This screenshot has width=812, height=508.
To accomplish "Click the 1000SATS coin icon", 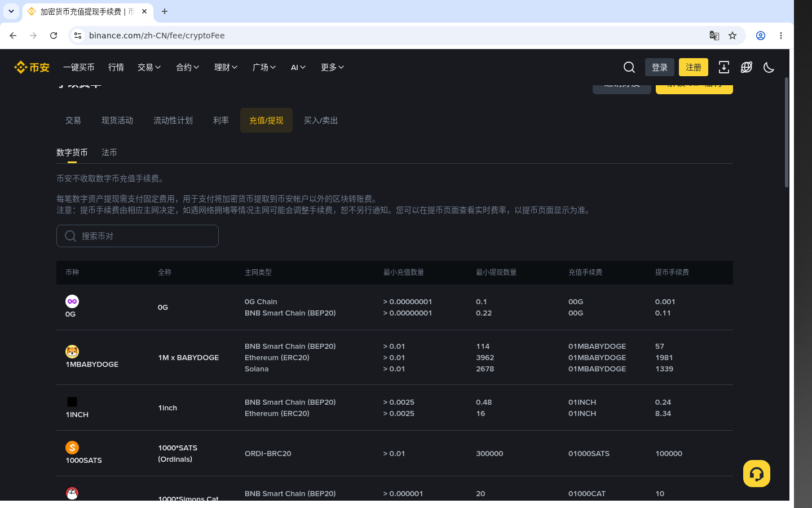I will [x=72, y=448].
